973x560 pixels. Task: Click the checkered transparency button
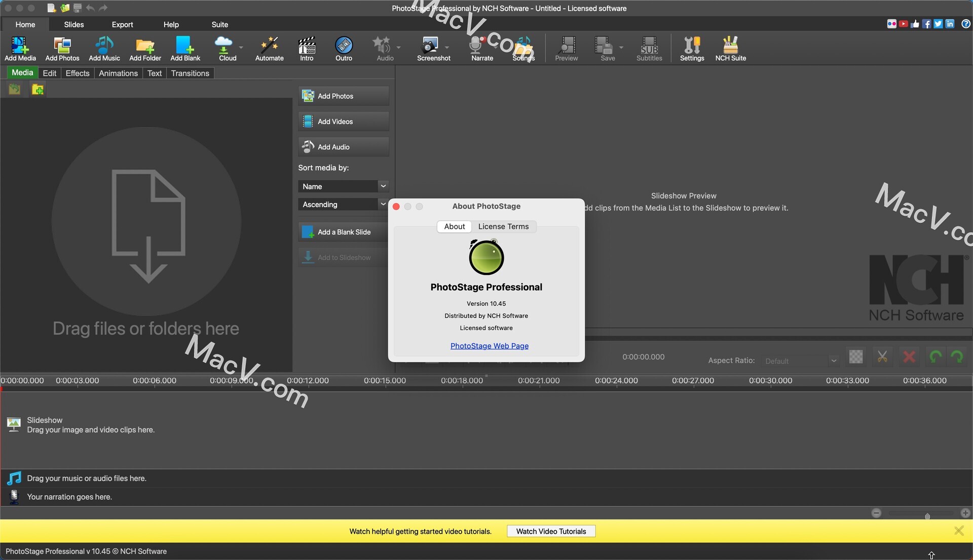(856, 357)
